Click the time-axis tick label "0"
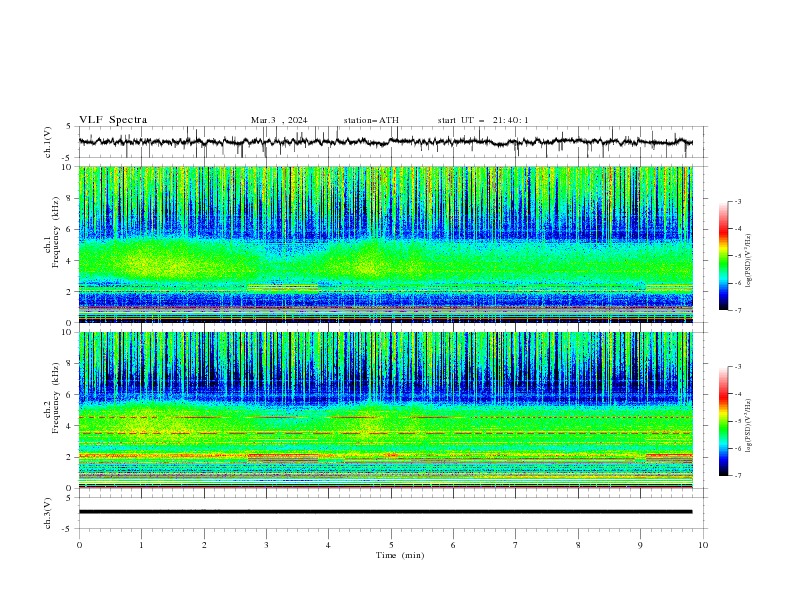The image size is (792, 612). point(79,545)
